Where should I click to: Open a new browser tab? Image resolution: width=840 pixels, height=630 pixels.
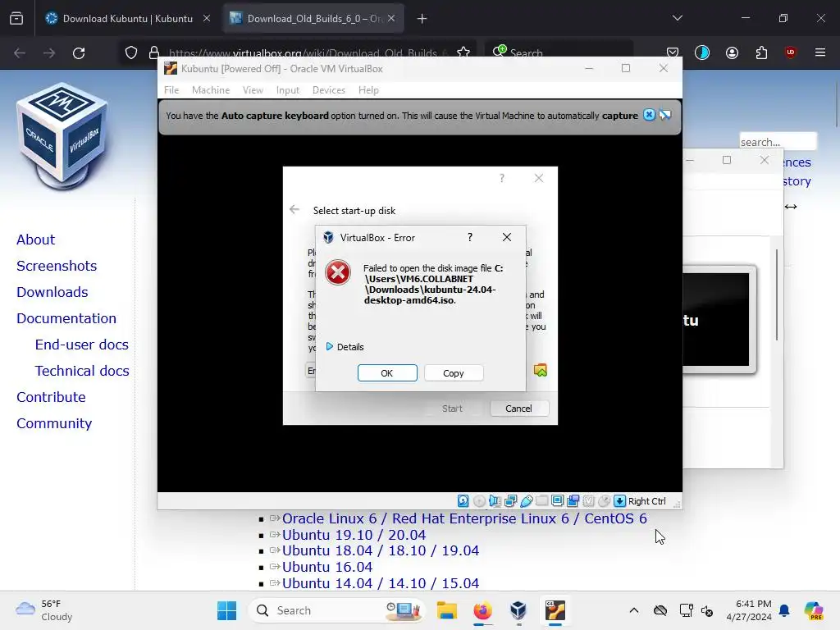click(x=422, y=19)
